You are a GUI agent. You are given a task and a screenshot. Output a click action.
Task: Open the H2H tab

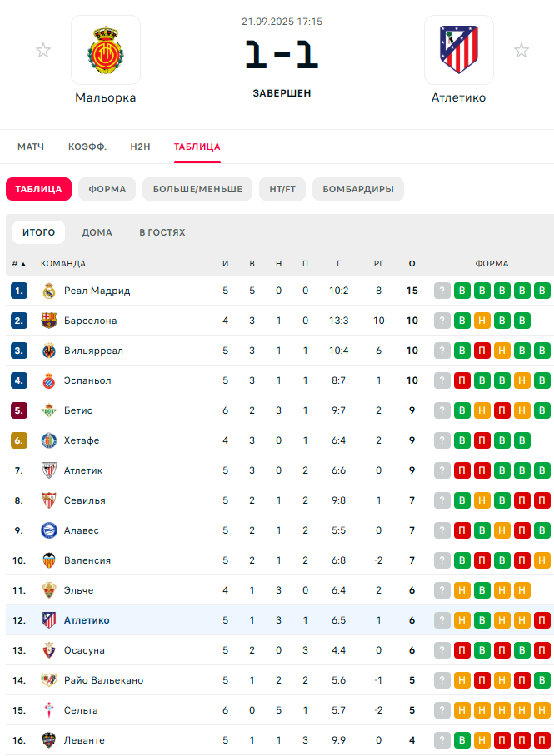(x=140, y=147)
